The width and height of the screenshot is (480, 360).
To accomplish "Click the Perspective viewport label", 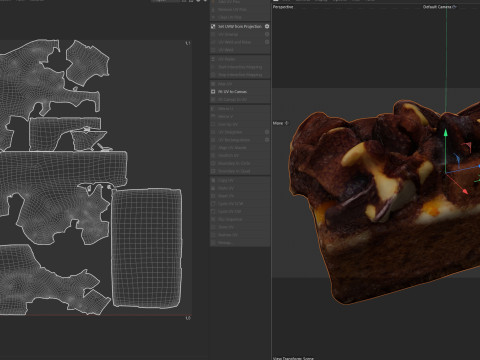I will coord(283,7).
